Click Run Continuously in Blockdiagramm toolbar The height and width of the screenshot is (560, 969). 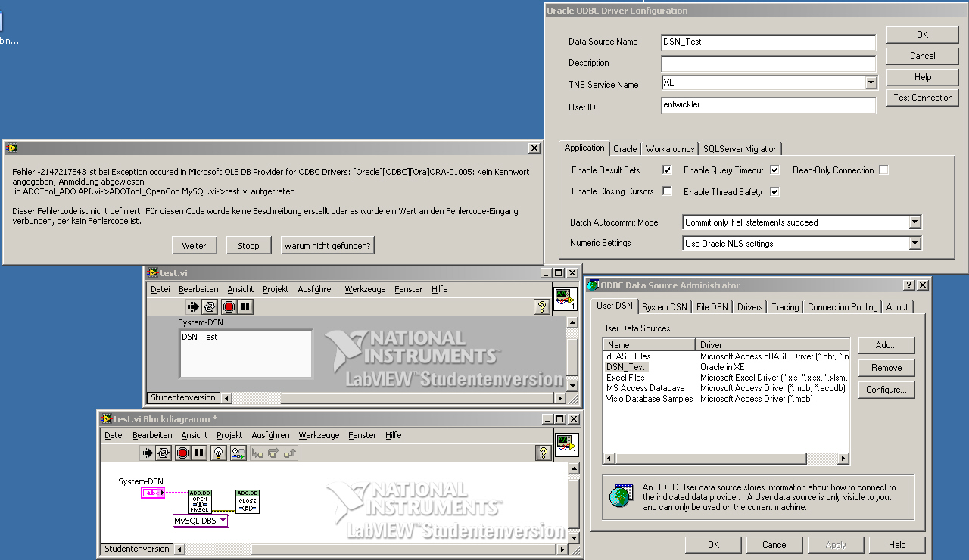163,453
